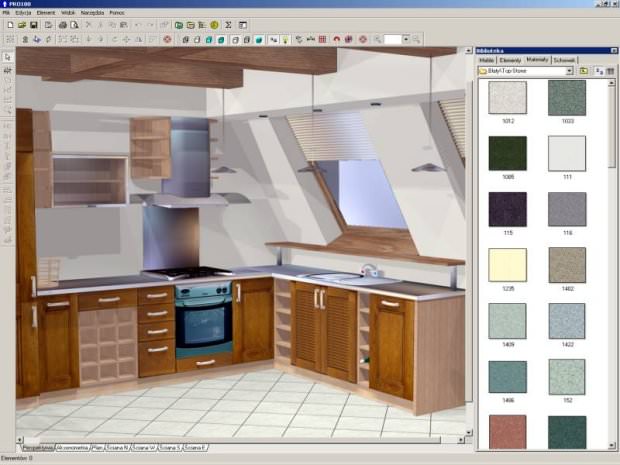
Task: Open the Narzędzia menu
Action: [92, 13]
